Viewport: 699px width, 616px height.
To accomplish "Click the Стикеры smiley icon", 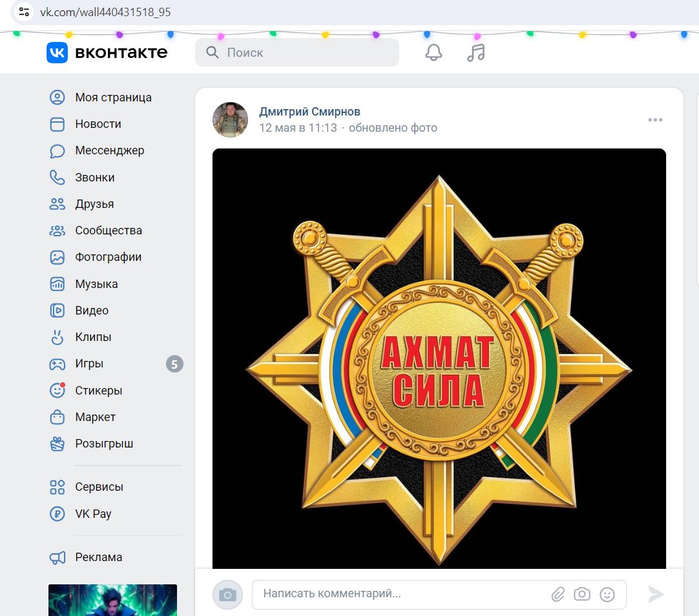I will click(x=57, y=390).
